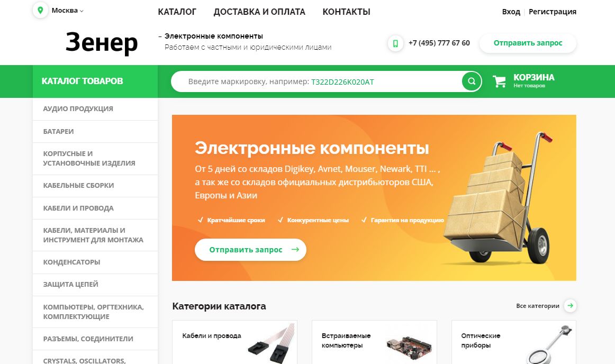
Task: Click the green location pin icon
Action: [x=40, y=10]
